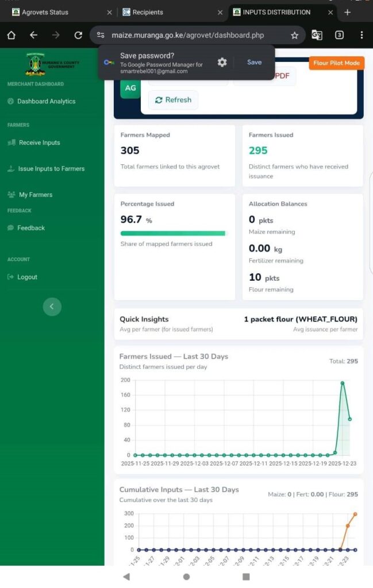This screenshot has width=373, height=588.
Task: Click the browser home icon
Action: click(11, 35)
